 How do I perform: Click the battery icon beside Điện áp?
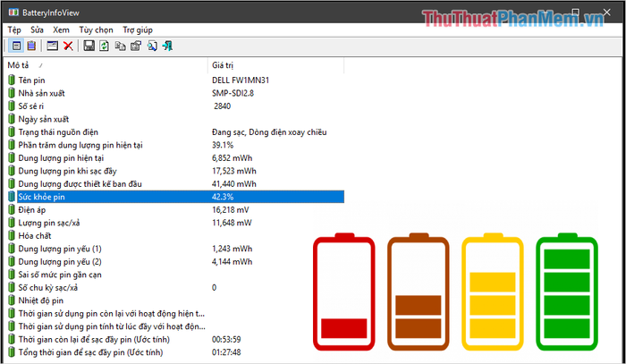click(x=12, y=209)
